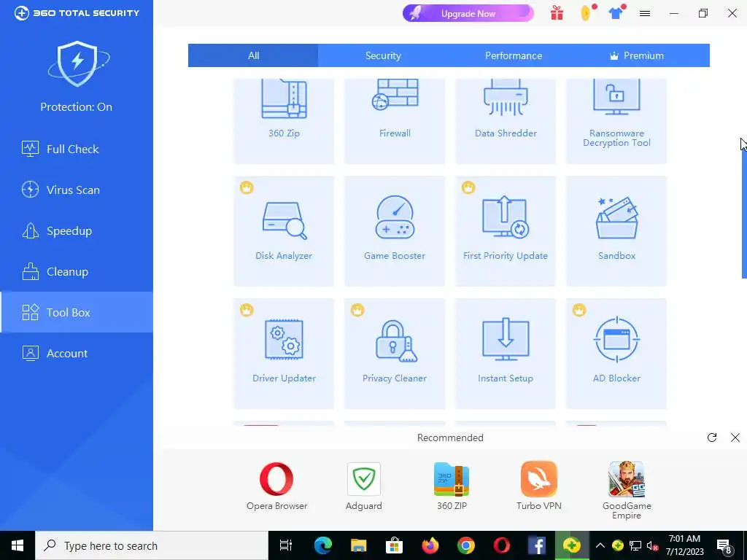Go to Virus Scan in sidebar
This screenshot has width=747, height=560.
(76, 190)
